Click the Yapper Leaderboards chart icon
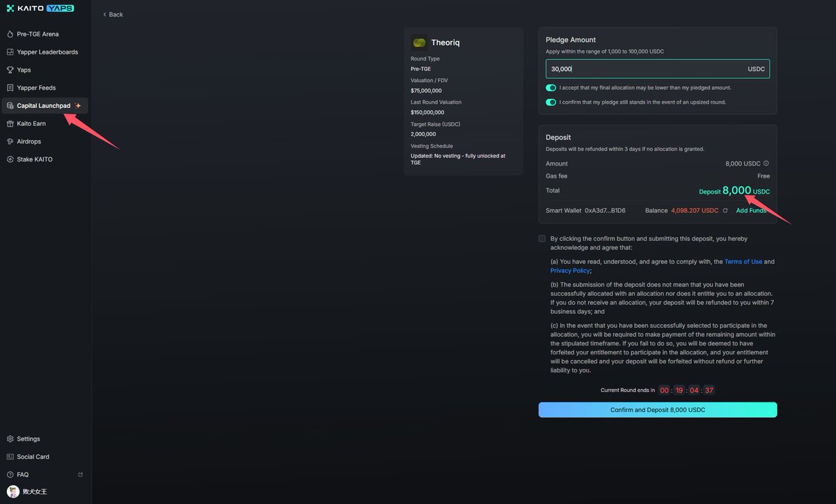The width and height of the screenshot is (836, 504). [x=10, y=52]
